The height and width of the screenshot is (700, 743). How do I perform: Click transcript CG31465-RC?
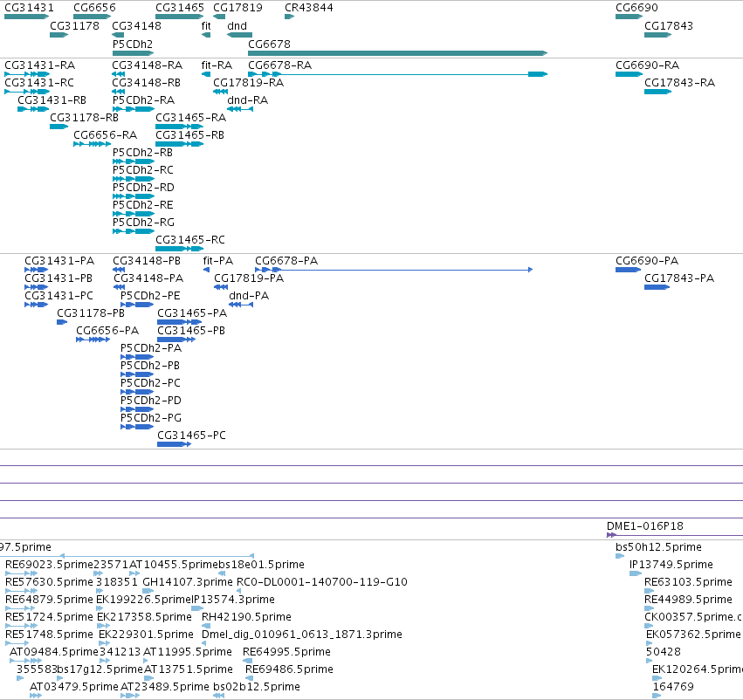tap(190, 240)
